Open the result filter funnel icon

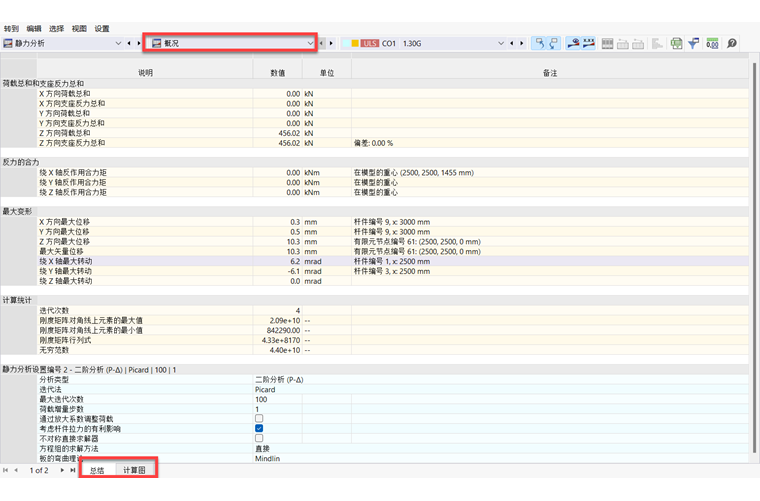[x=694, y=44]
